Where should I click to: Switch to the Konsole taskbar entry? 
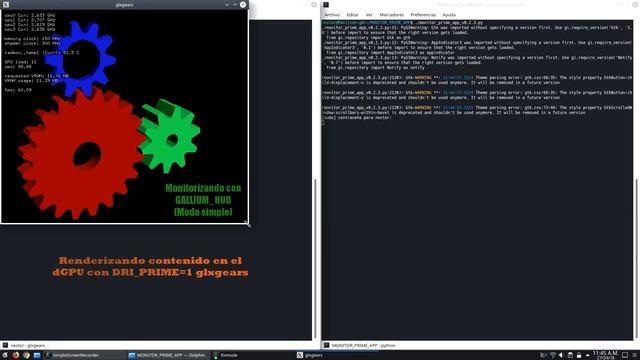[252, 355]
